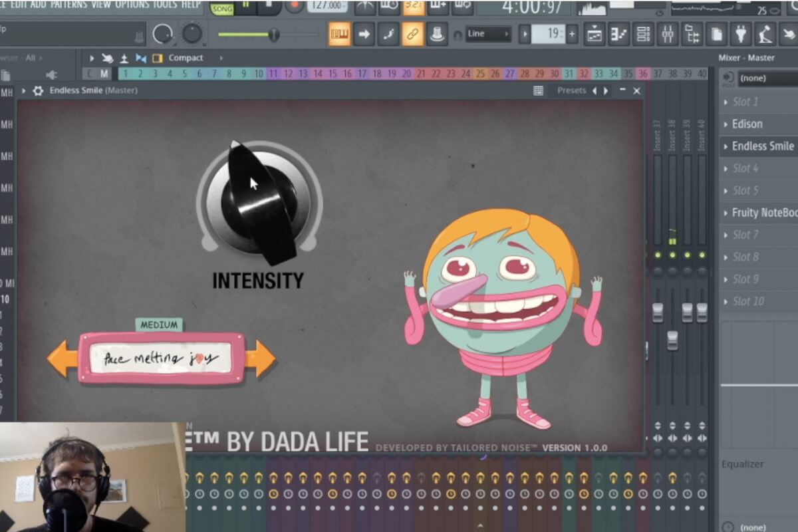This screenshot has width=798, height=532.
Task: Open the ADD menu
Action: pos(38,5)
